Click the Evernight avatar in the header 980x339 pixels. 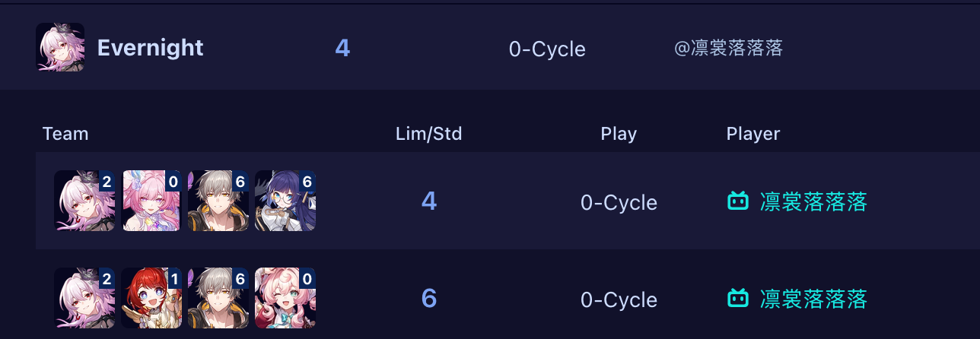click(60, 47)
